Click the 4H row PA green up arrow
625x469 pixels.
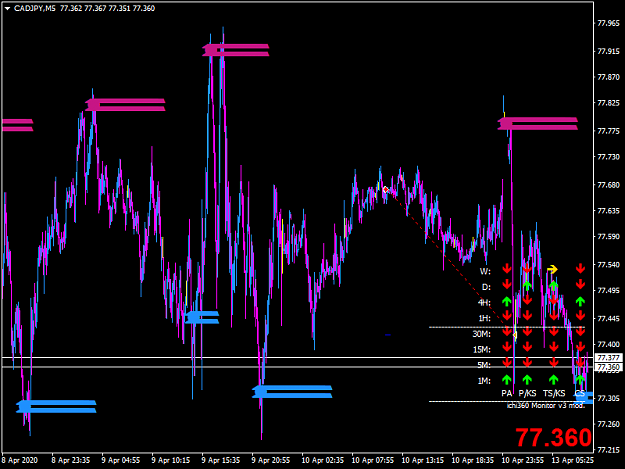tap(507, 301)
